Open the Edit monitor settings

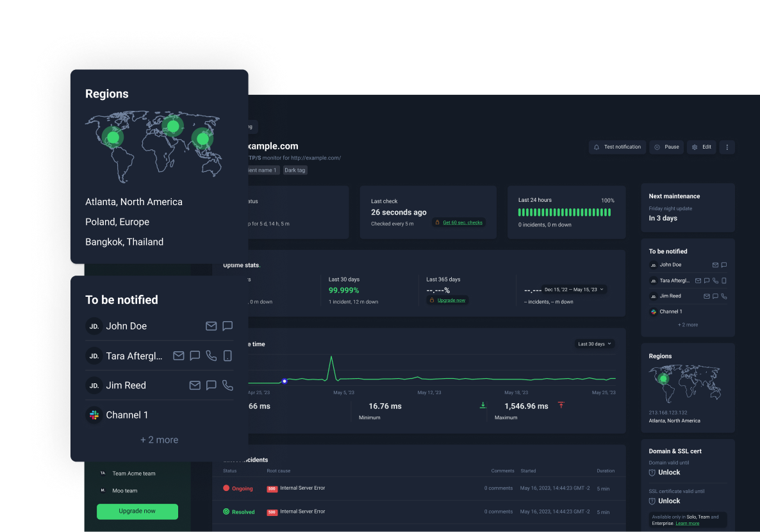[701, 147]
